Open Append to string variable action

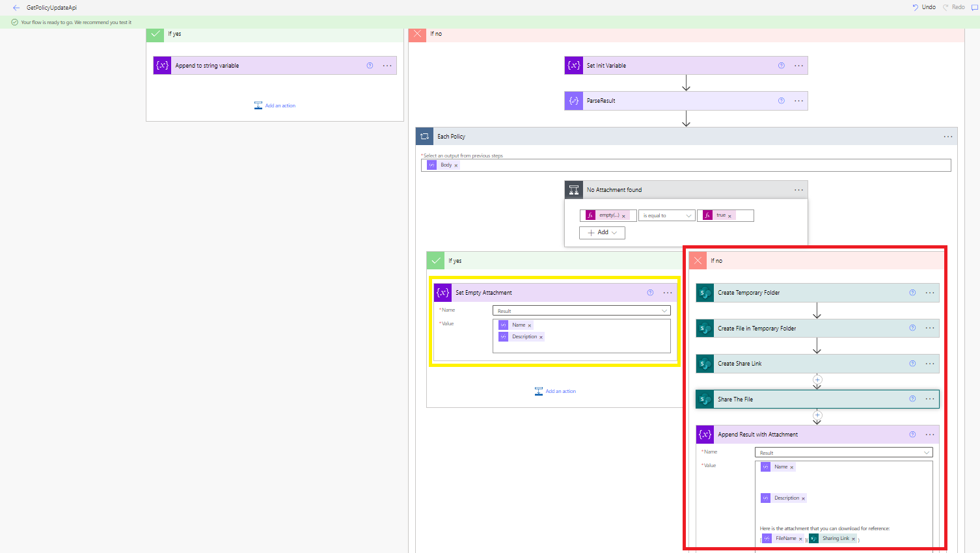click(x=275, y=66)
